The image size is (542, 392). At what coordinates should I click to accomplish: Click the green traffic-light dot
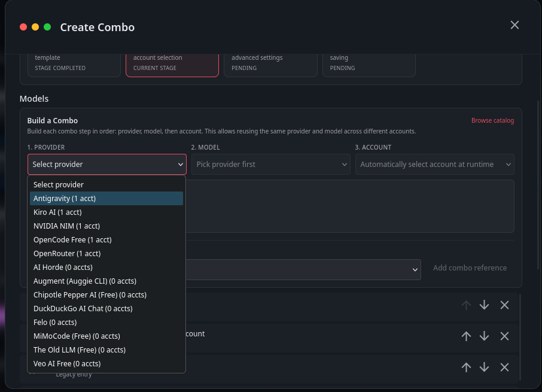(x=47, y=27)
